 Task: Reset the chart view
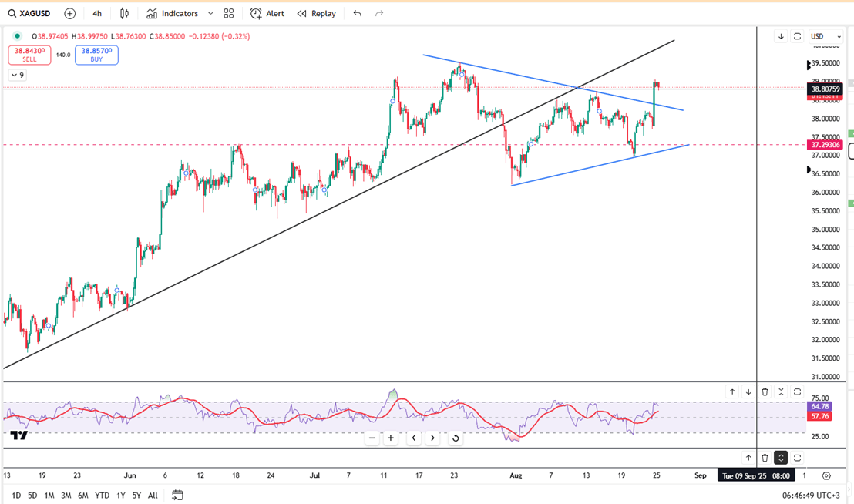(456, 438)
